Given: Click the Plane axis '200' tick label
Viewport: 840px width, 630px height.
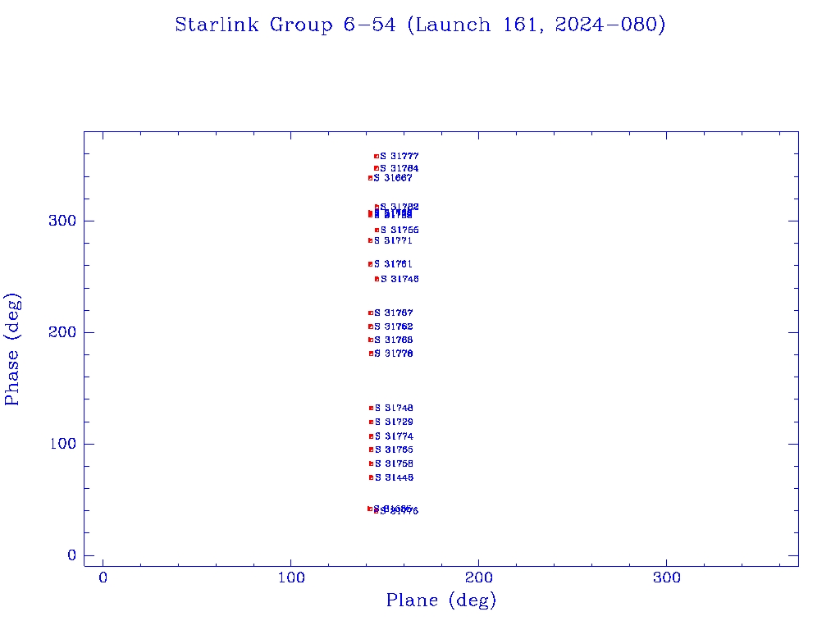Looking at the screenshot, I should (478, 577).
